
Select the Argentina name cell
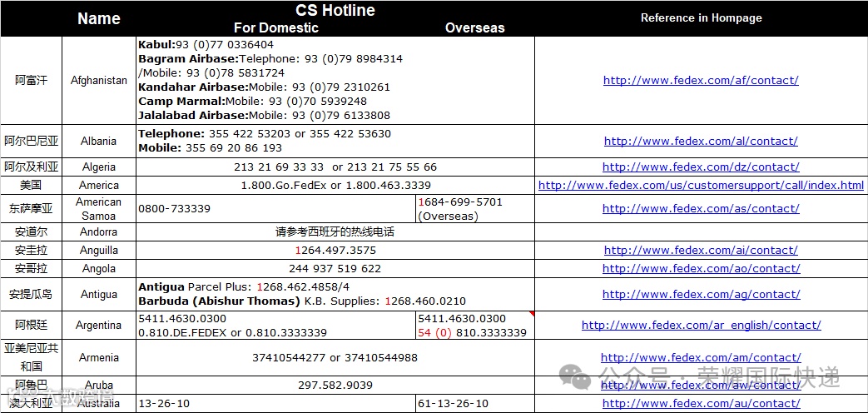[98, 325]
